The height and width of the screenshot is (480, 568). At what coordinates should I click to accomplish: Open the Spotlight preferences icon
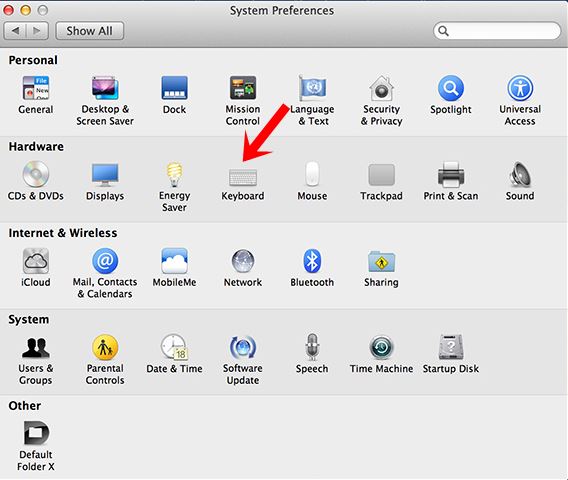click(451, 88)
